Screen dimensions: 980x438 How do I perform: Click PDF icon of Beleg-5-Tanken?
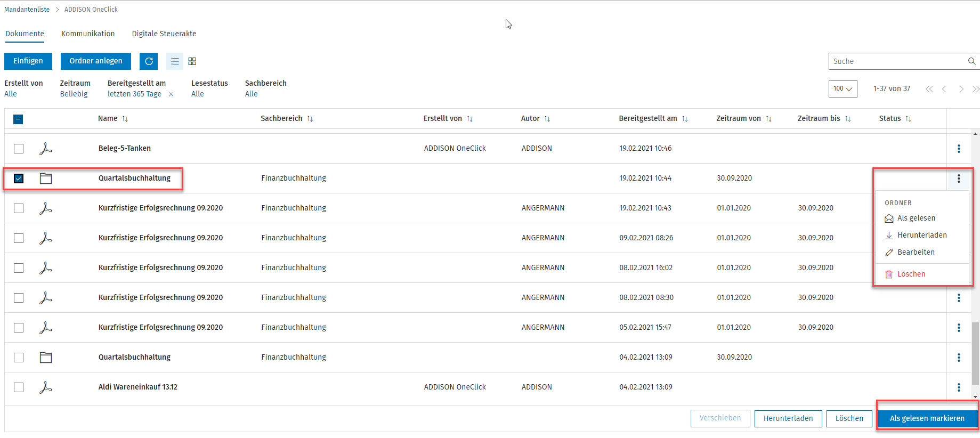46,149
